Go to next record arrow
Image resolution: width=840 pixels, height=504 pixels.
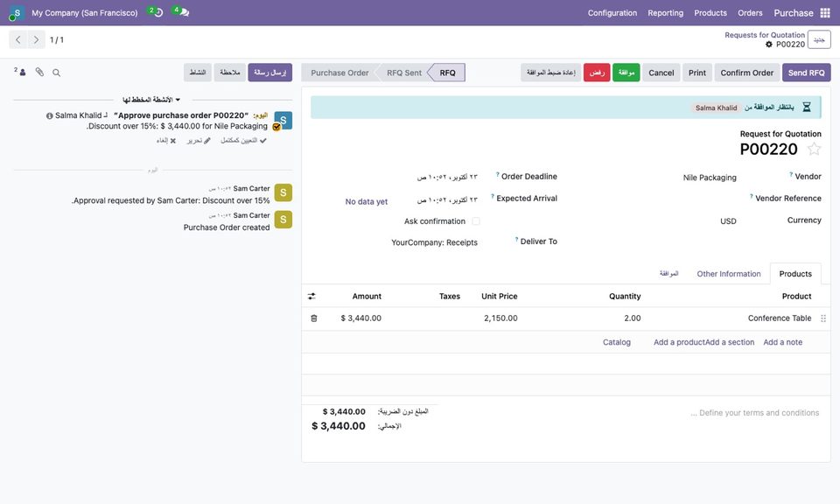coord(36,39)
